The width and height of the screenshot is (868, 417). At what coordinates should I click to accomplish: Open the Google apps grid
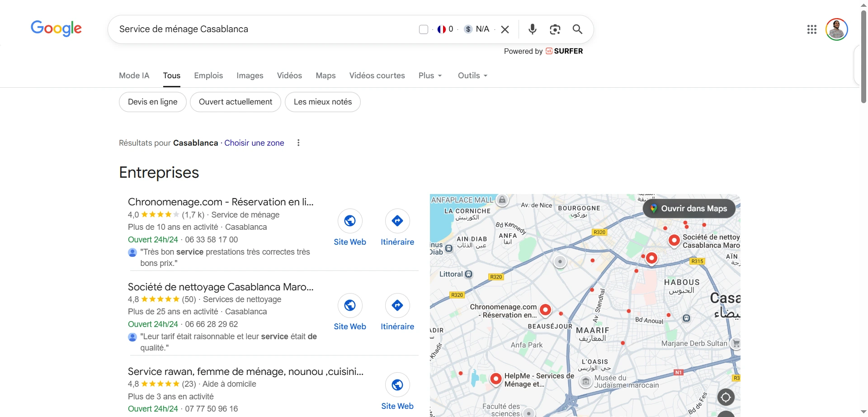coord(811,29)
